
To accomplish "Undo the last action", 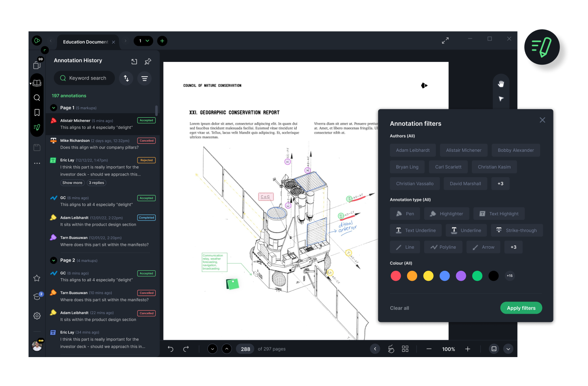I will (x=170, y=349).
